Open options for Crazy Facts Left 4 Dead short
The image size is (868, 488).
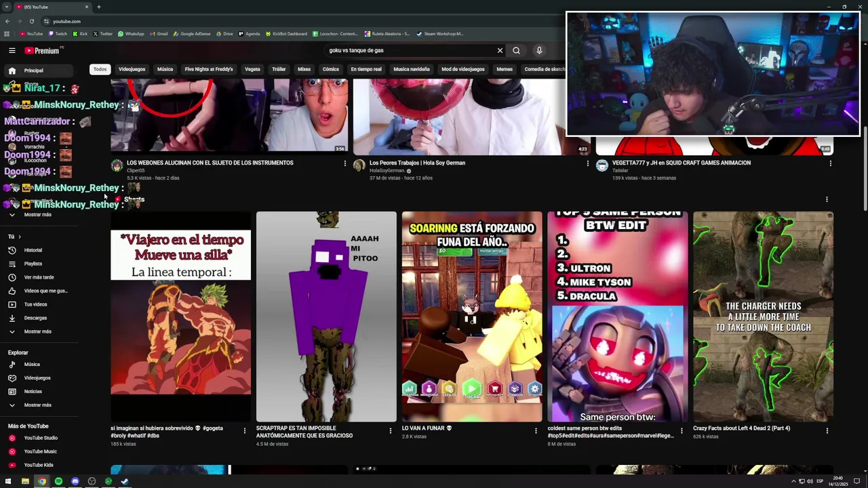pos(827,430)
